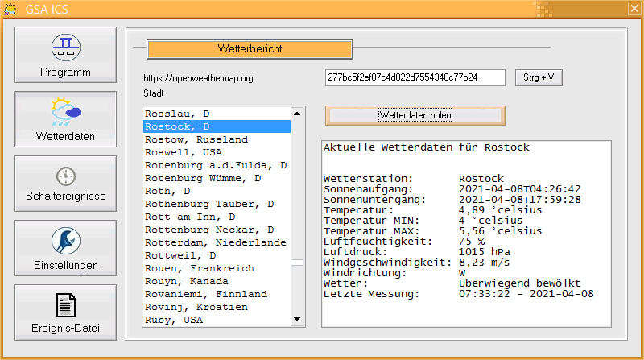The image size is (644, 360).
Task: Click the Wetterdaten holen button
Action: pos(415,115)
